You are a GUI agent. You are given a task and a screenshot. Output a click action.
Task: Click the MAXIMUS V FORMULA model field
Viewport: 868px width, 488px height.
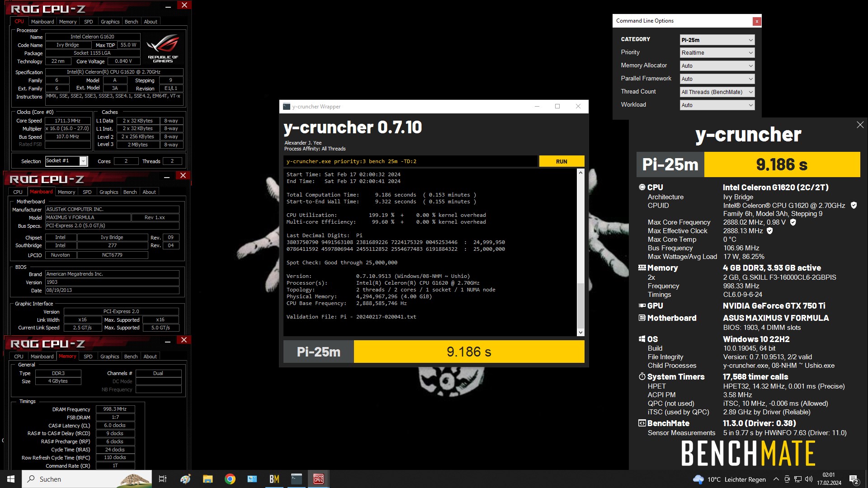click(x=88, y=217)
